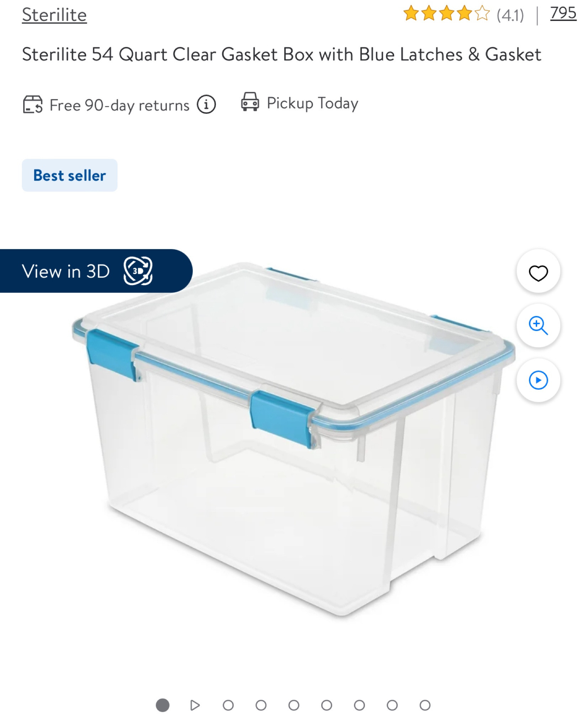Viewport: 588px width, 728px height.
Task: Select the first filled carousel dot
Action: pyautogui.click(x=163, y=705)
